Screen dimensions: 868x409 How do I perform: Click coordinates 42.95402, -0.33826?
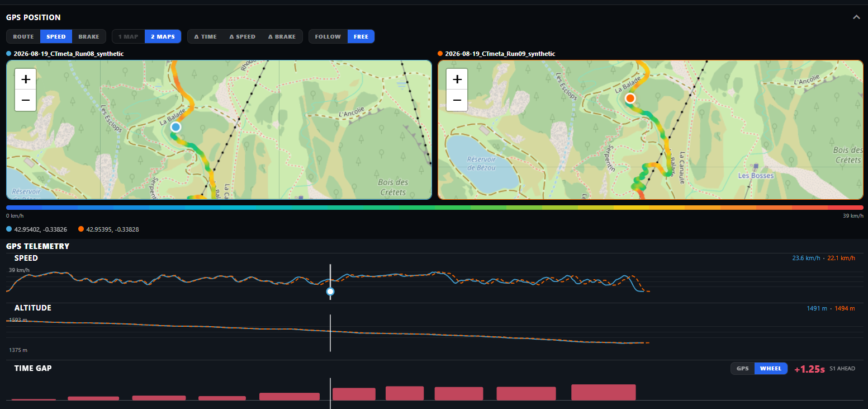[39, 229]
